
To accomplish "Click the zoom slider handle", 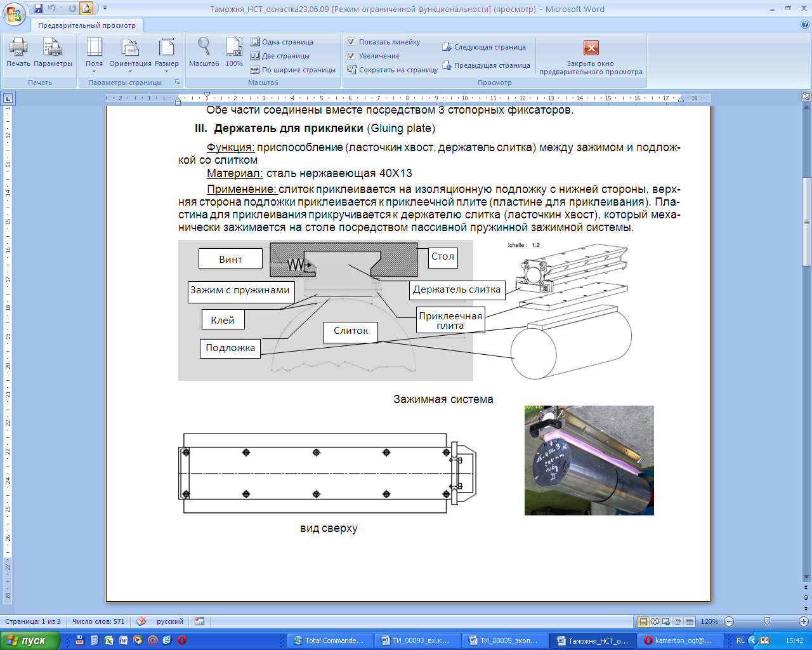I will coord(768,622).
